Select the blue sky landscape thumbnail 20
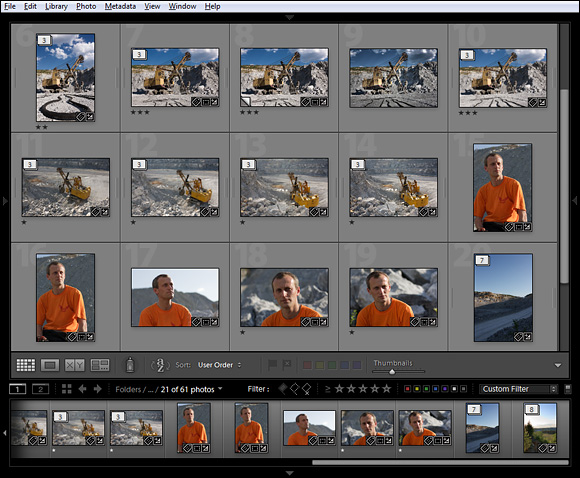580x478 pixels. 503,297
